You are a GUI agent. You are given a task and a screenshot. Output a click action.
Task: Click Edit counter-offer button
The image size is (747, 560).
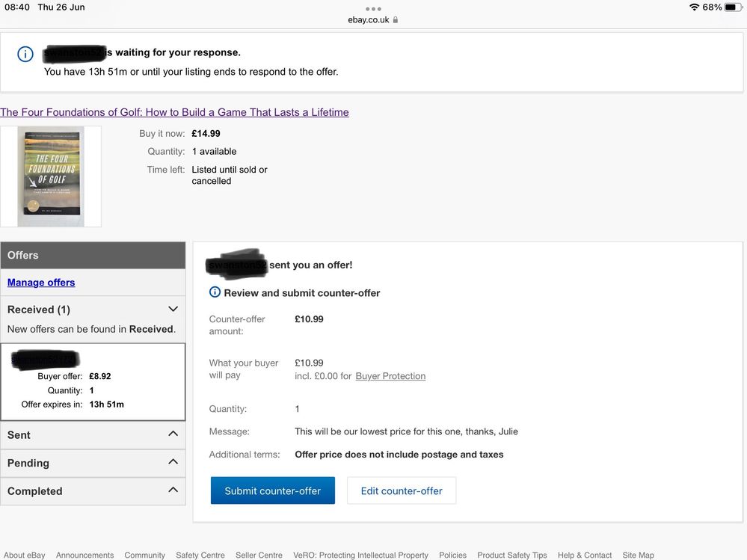point(402,490)
